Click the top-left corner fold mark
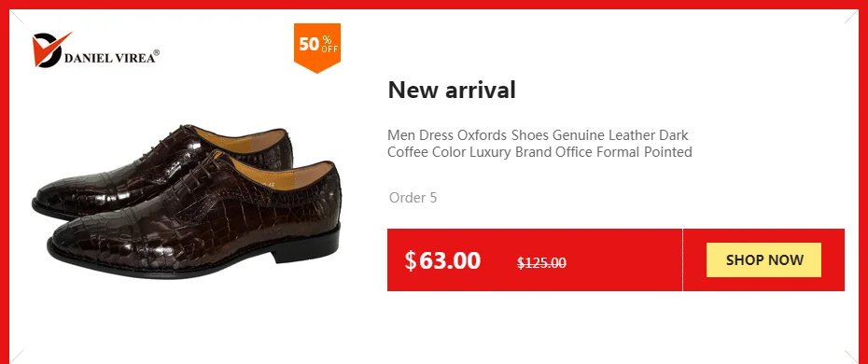 tap(17, 17)
